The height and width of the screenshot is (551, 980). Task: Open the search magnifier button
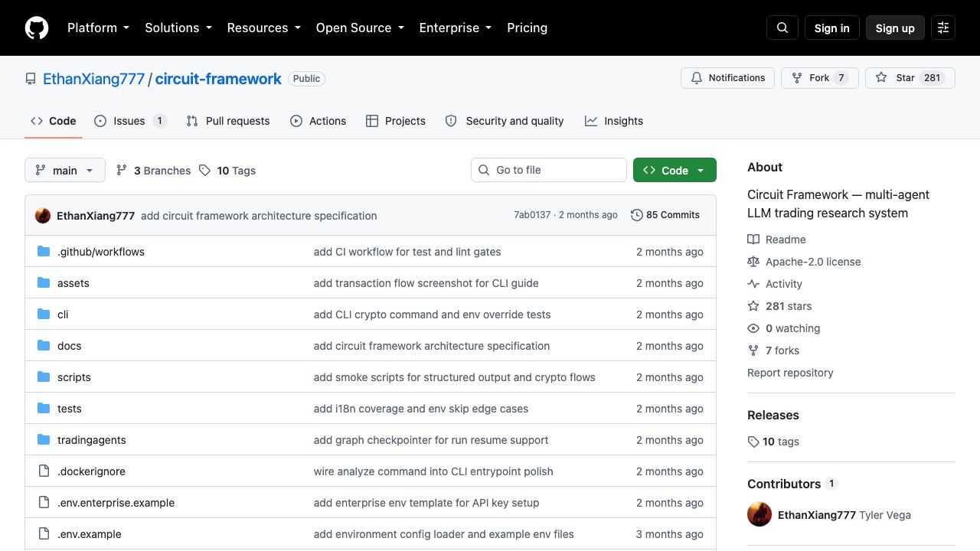pos(782,28)
